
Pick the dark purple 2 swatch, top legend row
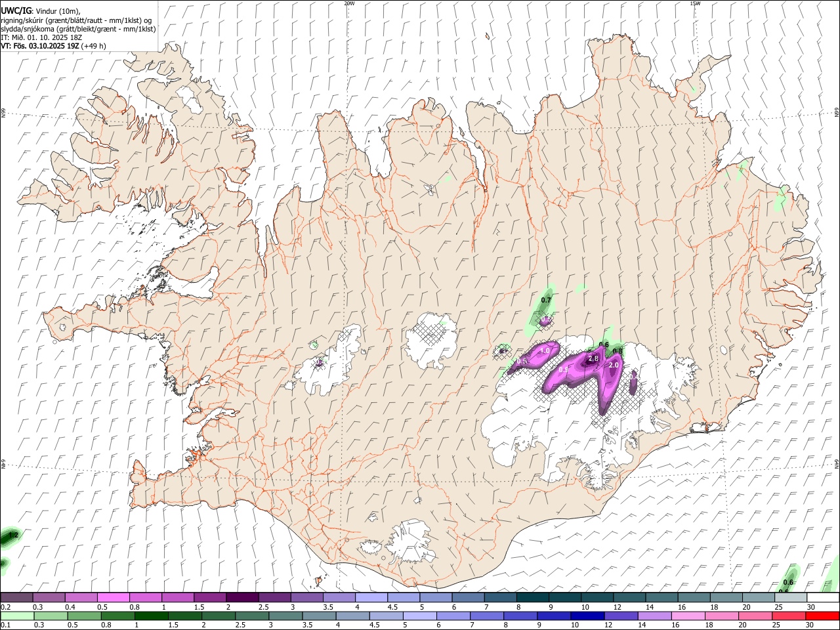coord(242,597)
